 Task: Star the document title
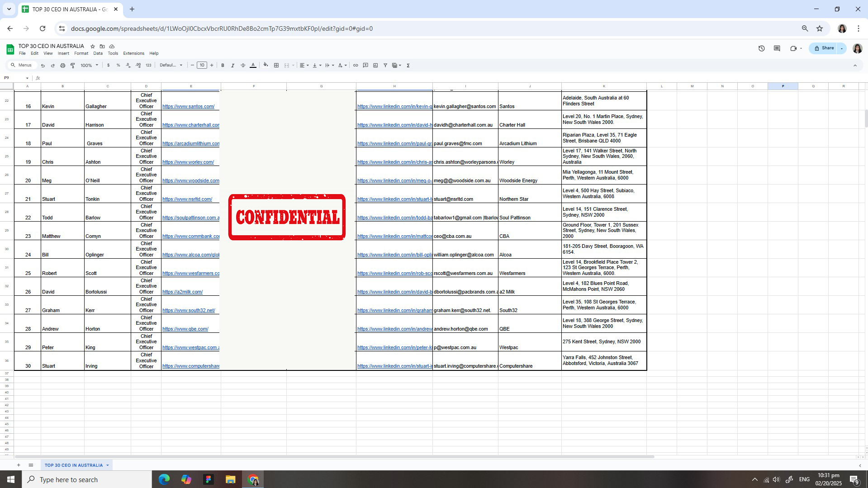tap(93, 46)
